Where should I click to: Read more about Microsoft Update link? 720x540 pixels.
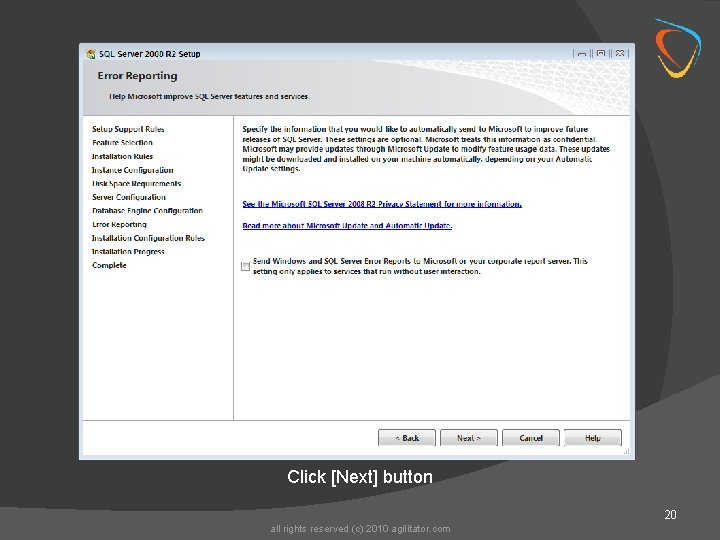click(x=347, y=225)
